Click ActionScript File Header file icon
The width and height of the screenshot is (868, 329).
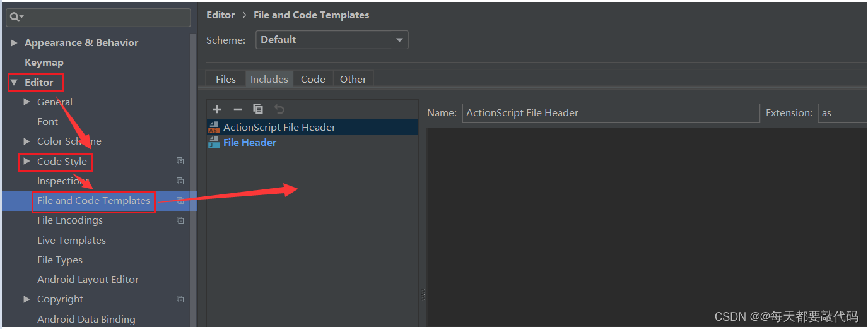(x=214, y=127)
